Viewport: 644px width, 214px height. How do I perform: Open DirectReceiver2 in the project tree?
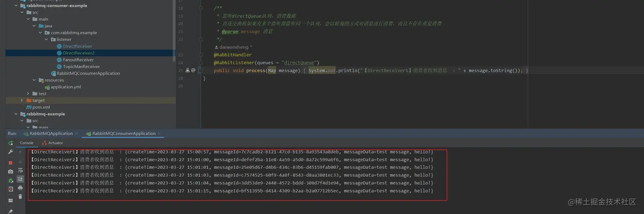[x=79, y=53]
